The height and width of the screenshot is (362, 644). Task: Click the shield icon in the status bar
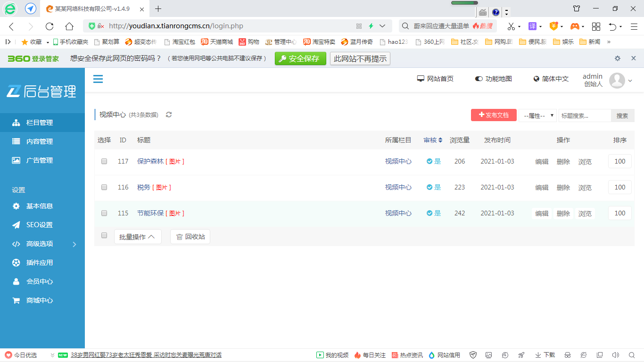click(473, 355)
